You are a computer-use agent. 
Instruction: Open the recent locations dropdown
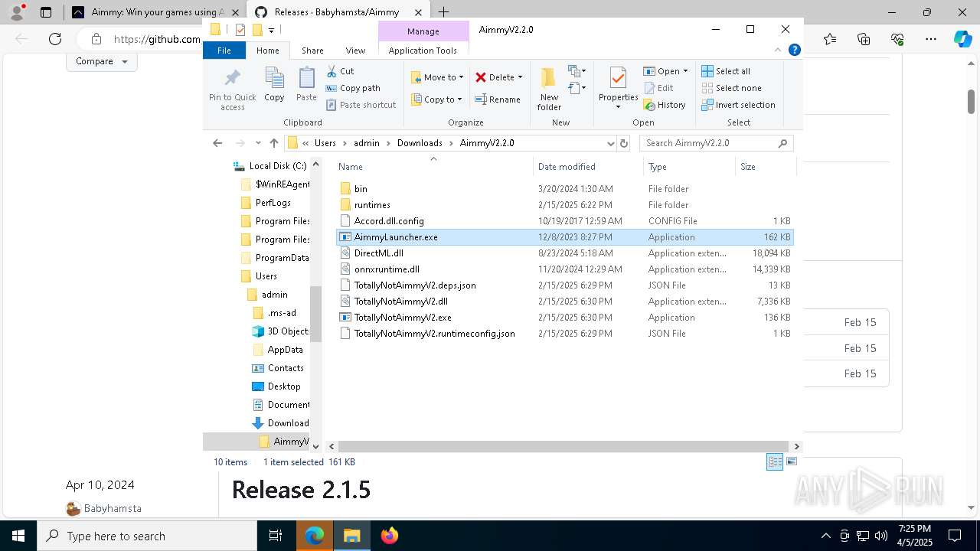click(x=258, y=143)
